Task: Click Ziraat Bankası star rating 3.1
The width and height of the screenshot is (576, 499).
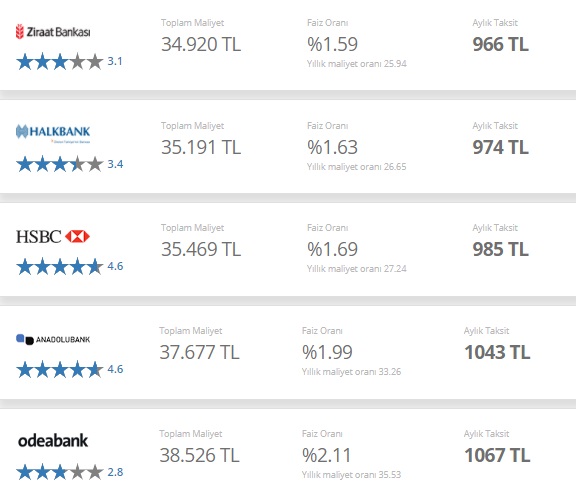Action: pos(69,61)
